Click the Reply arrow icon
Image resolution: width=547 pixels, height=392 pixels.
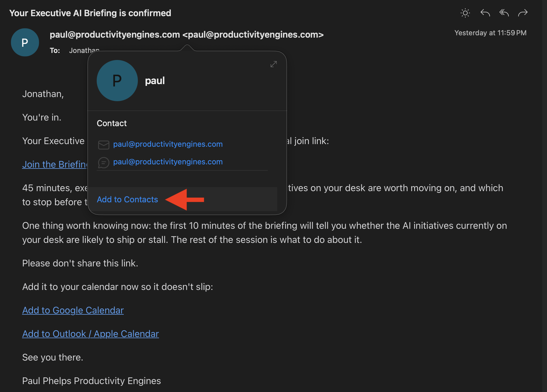click(485, 13)
